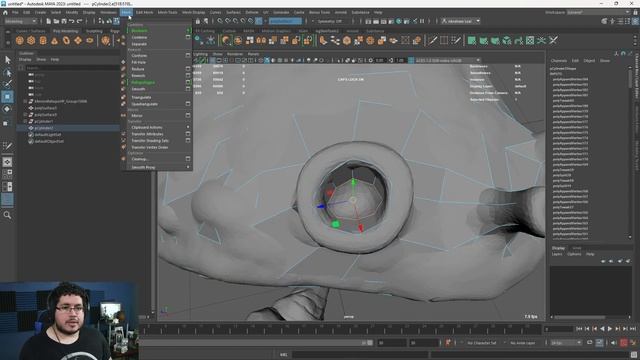Activate the Move tool in toolbox
The image size is (640, 360).
[7, 97]
